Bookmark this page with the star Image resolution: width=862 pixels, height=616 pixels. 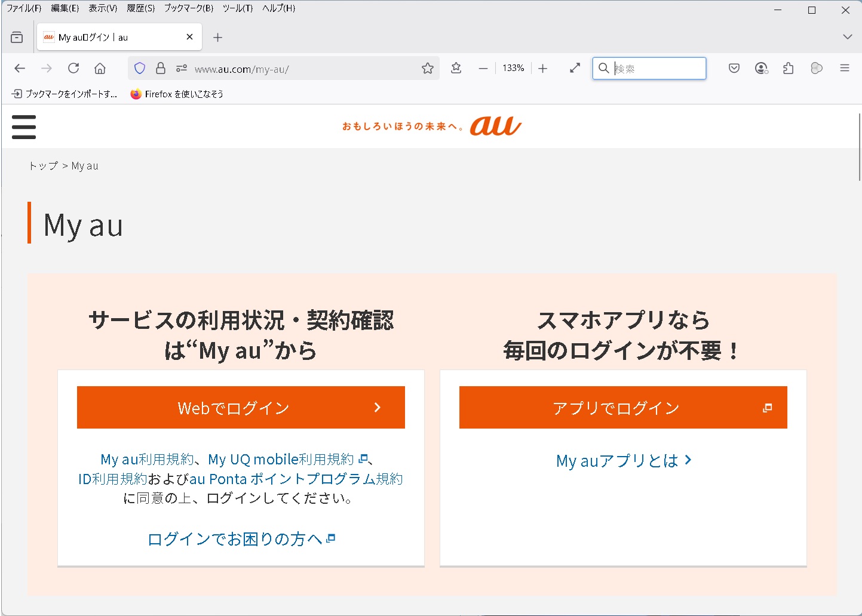point(428,68)
